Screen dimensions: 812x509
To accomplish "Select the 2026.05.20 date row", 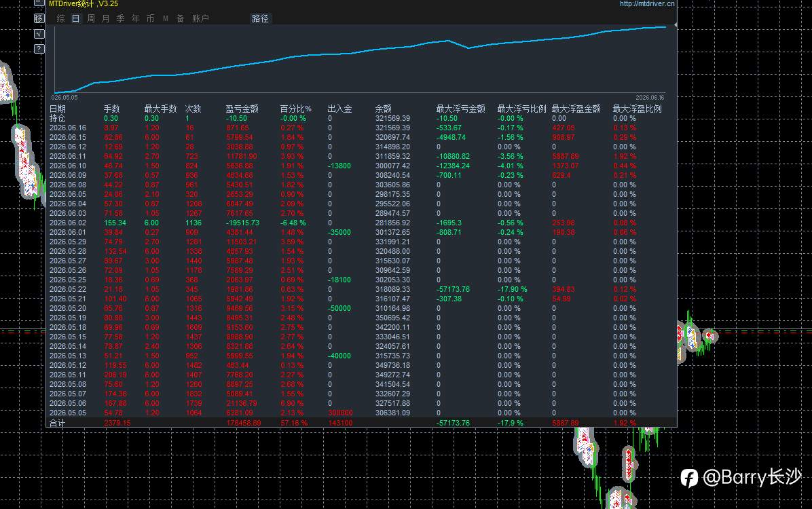I will (68, 308).
